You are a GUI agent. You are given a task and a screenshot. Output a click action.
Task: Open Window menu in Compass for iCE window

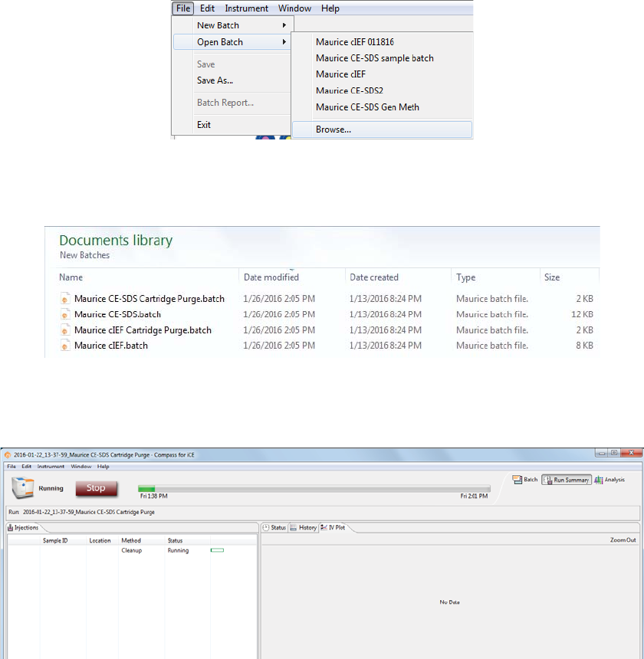pyautogui.click(x=81, y=467)
